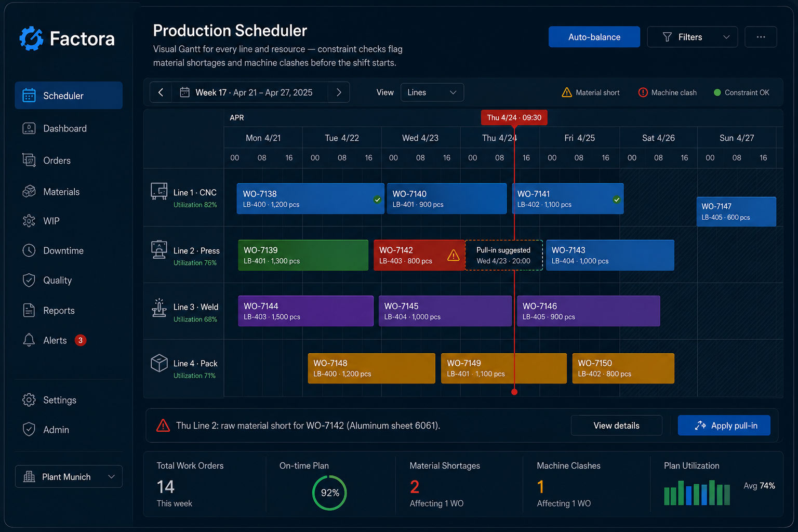The height and width of the screenshot is (532, 798).
Task: Click the green check on WO-7138
Action: [377, 199]
